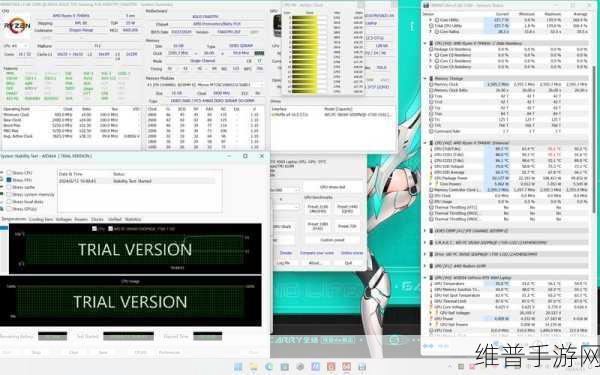Click the Ryzen logo in CPU summary
This screenshot has width=600, height=375.
[x=16, y=26]
